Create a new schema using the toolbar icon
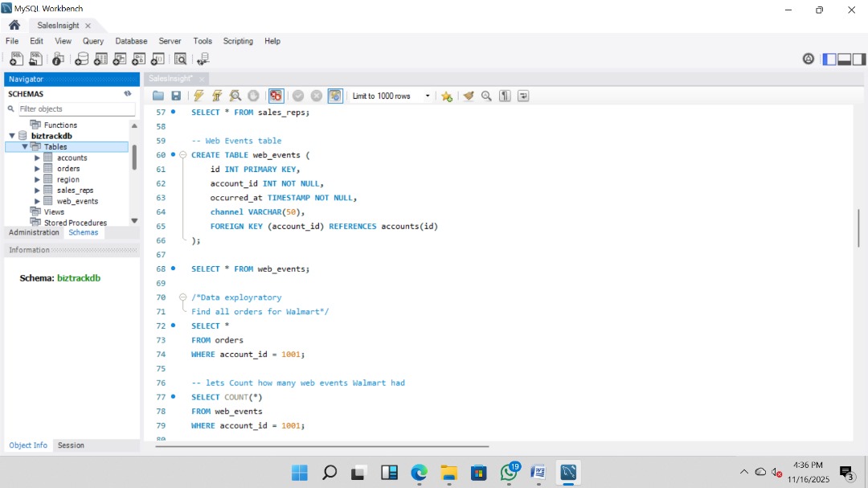Image resolution: width=868 pixels, height=488 pixels. click(82, 58)
